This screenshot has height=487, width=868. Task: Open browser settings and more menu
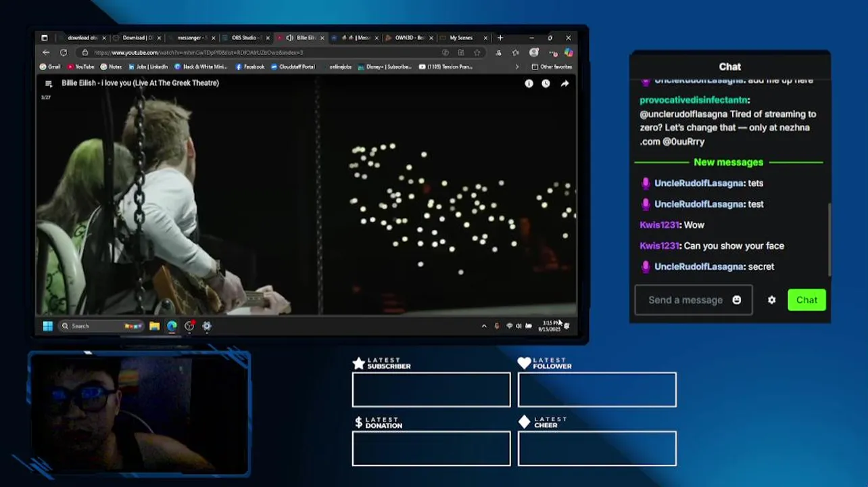coord(553,53)
